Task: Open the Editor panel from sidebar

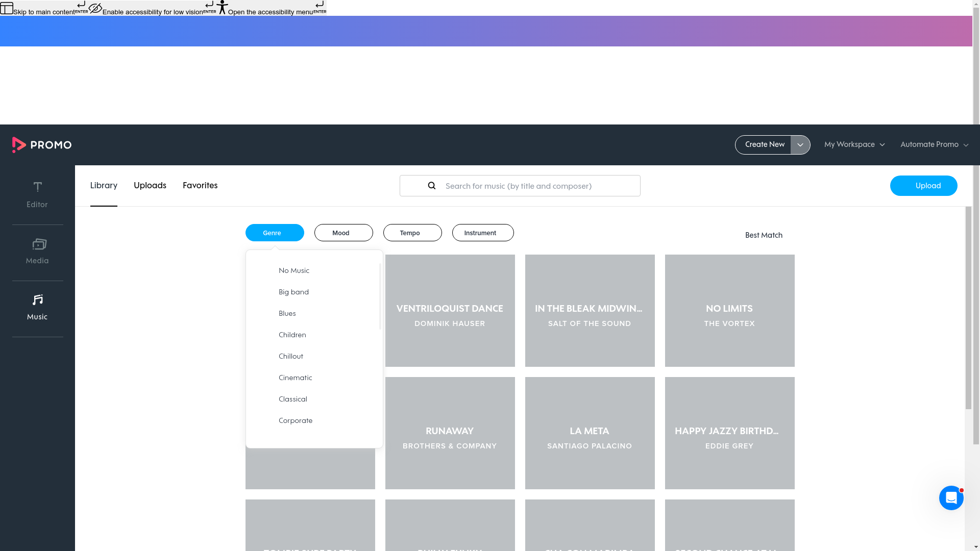Action: pyautogui.click(x=37, y=194)
